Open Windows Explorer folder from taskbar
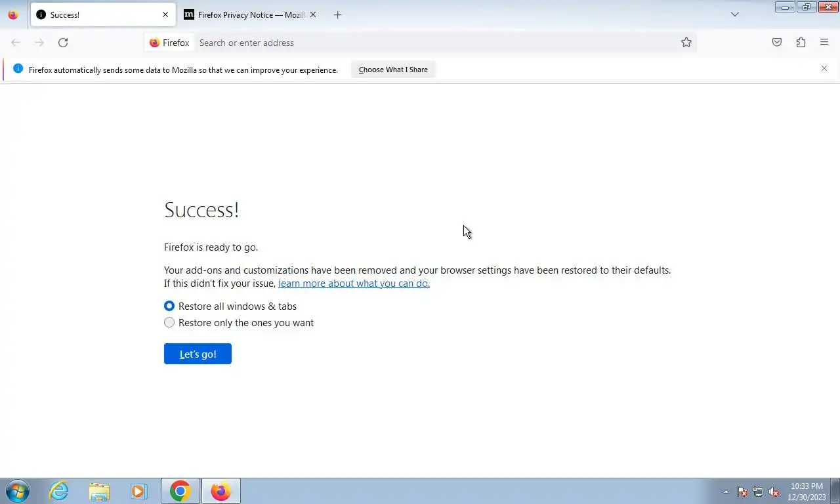This screenshot has width=840, height=504. (99, 491)
